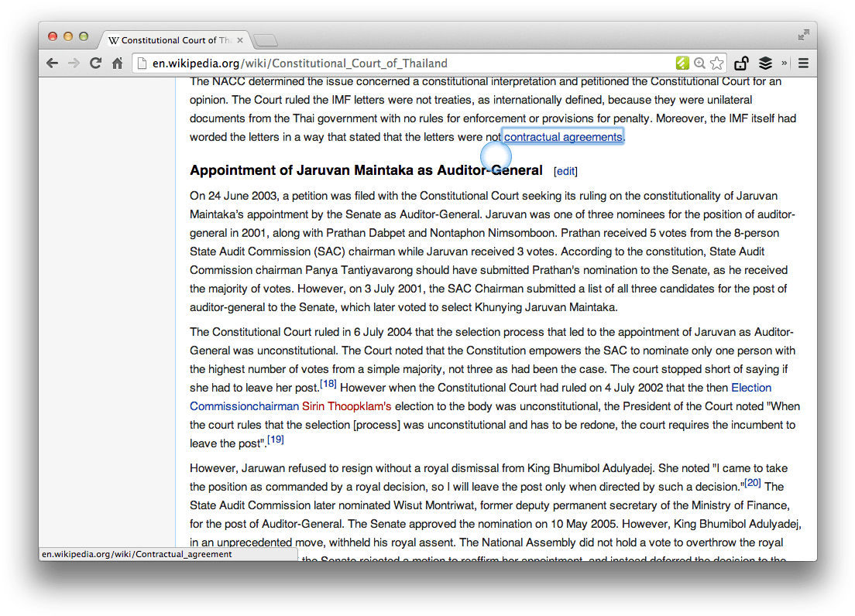The width and height of the screenshot is (855, 616).
Task: Click the status bar URL Contractual_agreement
Action: tap(137, 554)
